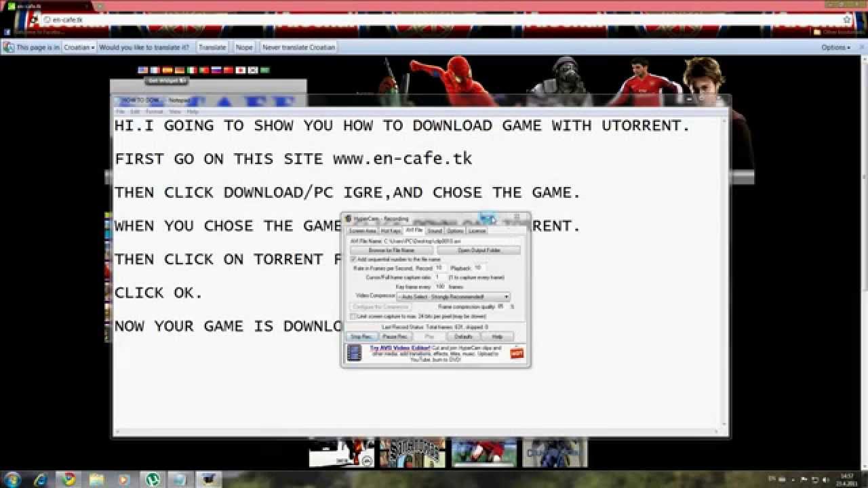Image resolution: width=868 pixels, height=488 pixels.
Task: Bookmark page with star icon
Action: pos(847,20)
